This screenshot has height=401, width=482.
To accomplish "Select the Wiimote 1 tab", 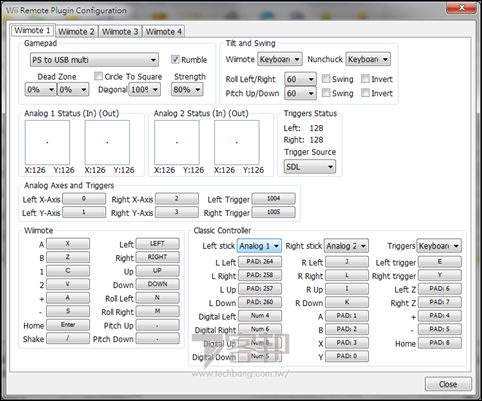I will click(33, 31).
